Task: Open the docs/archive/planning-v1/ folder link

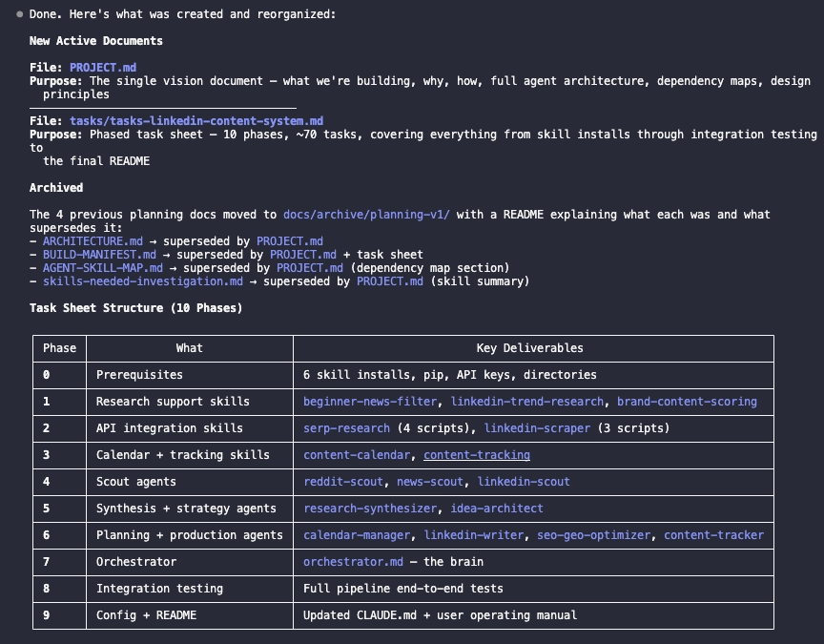Action: pos(366,215)
